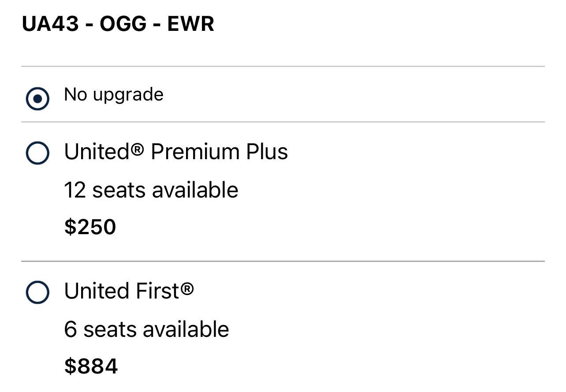Click the divider between Premium Plus and United First

coord(283,261)
